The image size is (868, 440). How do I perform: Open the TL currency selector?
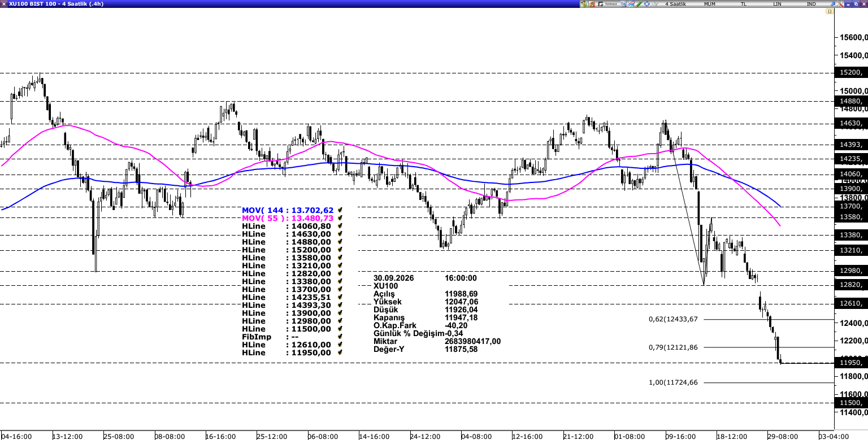click(744, 4)
